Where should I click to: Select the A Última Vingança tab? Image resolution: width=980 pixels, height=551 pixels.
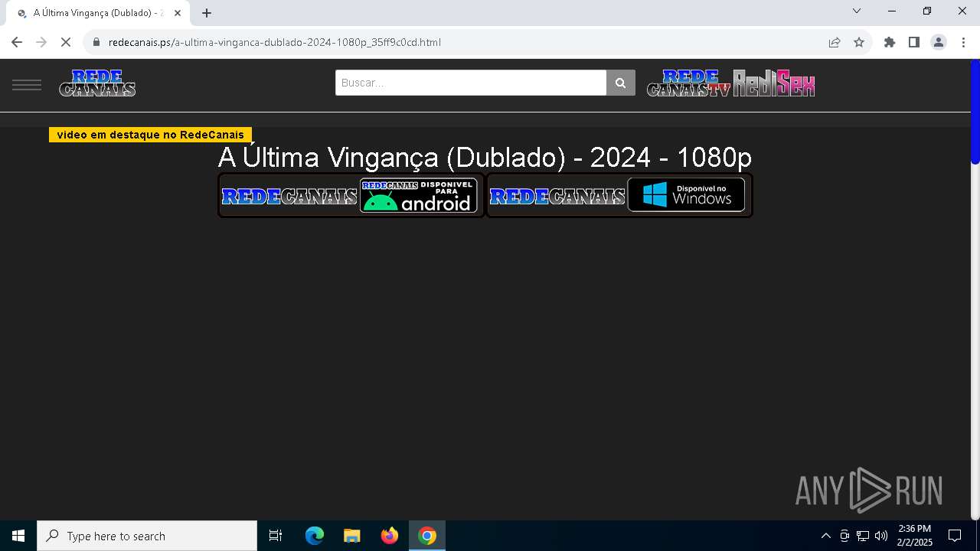coord(98,13)
